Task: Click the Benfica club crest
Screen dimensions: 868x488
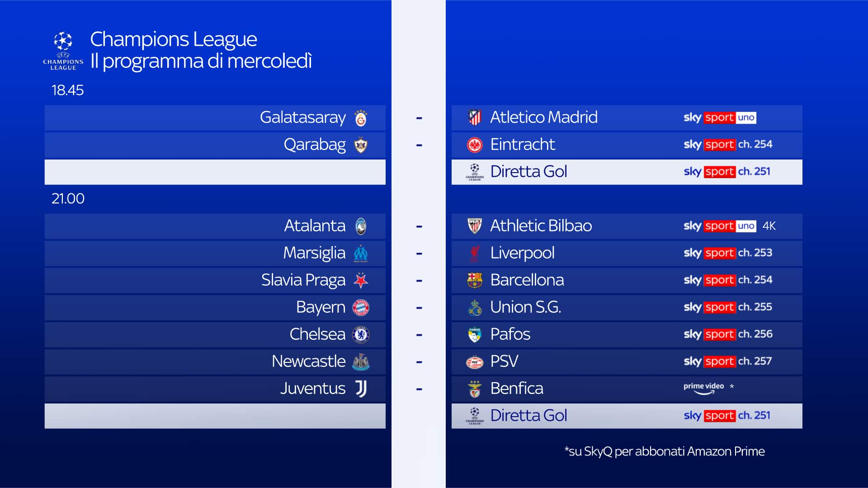Action: pyautogui.click(x=475, y=389)
